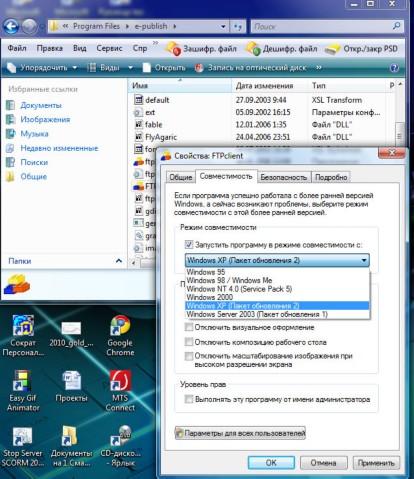
Task: Click Параметры для всех пользователей button
Action: pyautogui.click(x=240, y=433)
